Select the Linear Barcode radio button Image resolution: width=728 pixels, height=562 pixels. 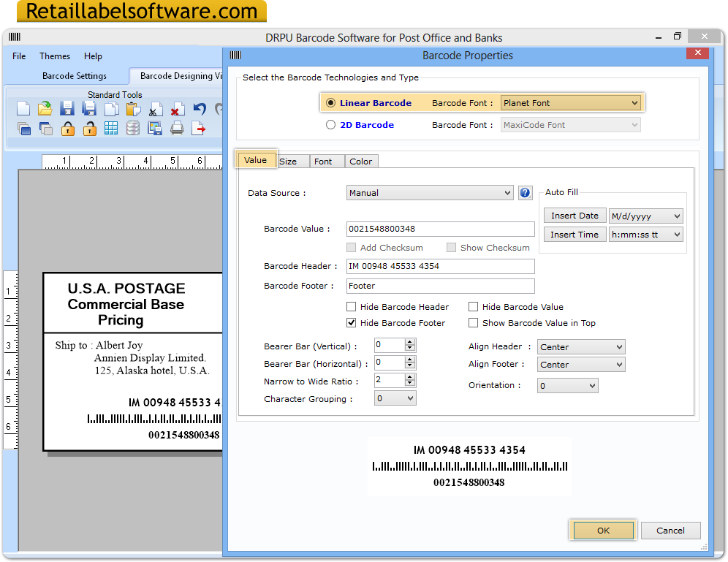tap(330, 102)
